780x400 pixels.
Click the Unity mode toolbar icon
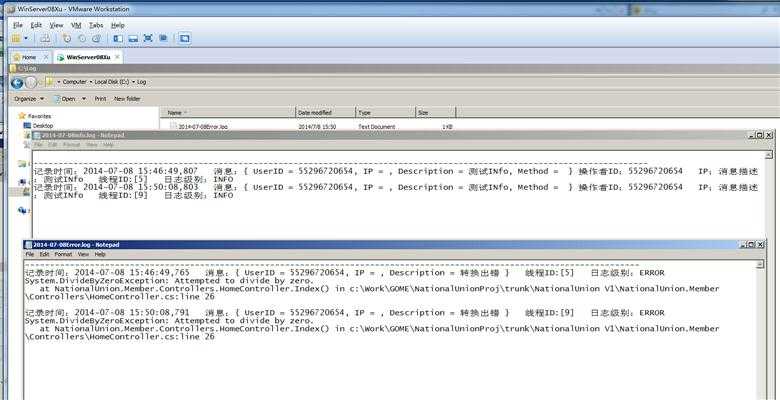click(x=163, y=38)
